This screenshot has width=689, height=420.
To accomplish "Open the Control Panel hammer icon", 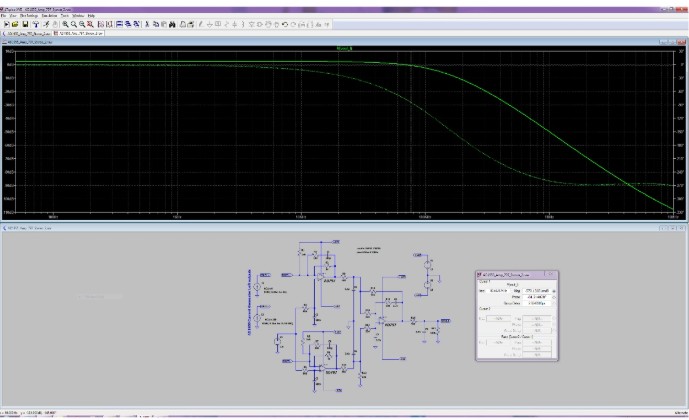I will pyautogui.click(x=36, y=24).
